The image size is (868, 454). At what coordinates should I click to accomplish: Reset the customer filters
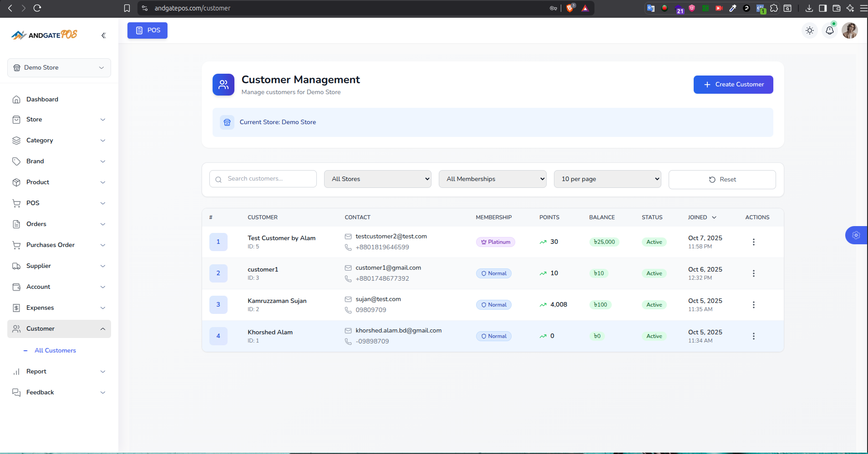(x=722, y=180)
